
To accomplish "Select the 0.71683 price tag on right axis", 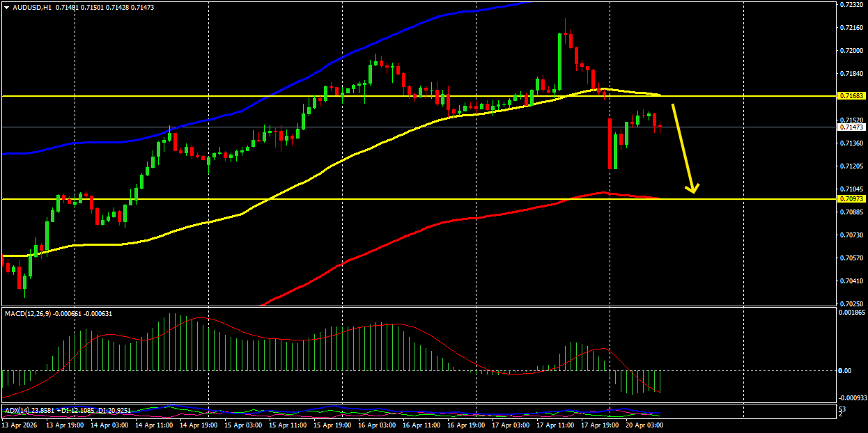I will 851,96.
